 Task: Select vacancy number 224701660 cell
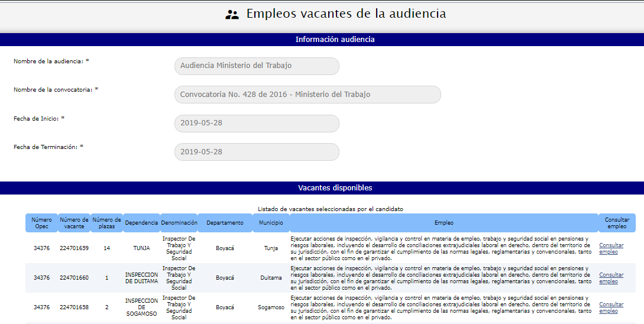click(x=74, y=278)
